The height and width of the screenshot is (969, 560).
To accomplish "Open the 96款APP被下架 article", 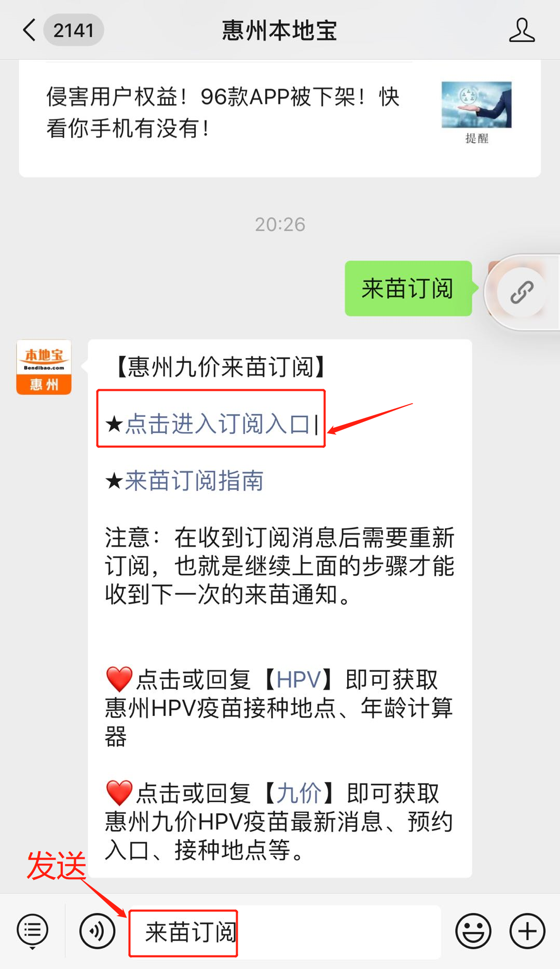I will tap(223, 112).
